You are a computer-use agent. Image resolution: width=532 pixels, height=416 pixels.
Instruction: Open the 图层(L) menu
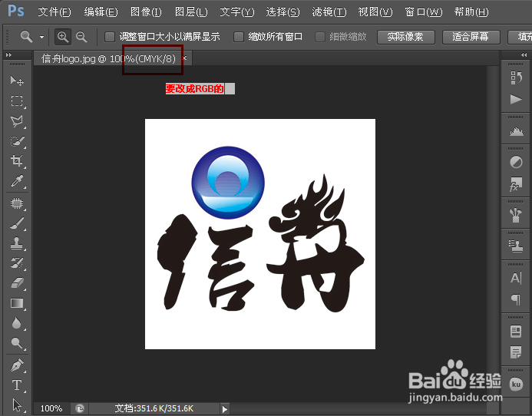(x=191, y=12)
